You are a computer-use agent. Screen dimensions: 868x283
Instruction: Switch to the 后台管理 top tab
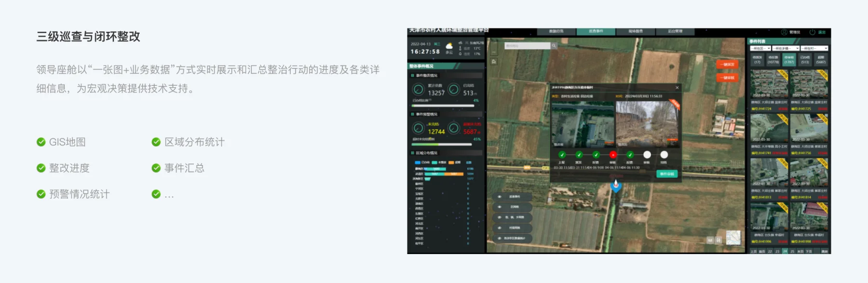pos(675,31)
